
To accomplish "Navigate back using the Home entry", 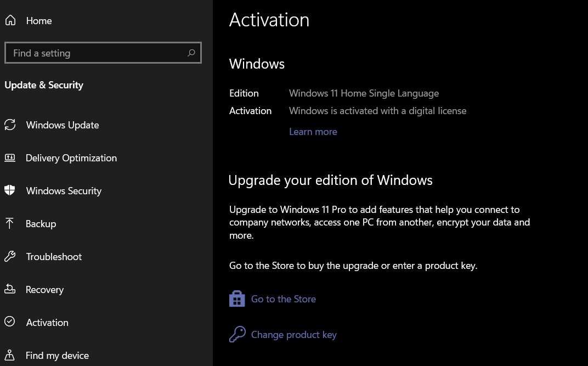I will [x=38, y=20].
